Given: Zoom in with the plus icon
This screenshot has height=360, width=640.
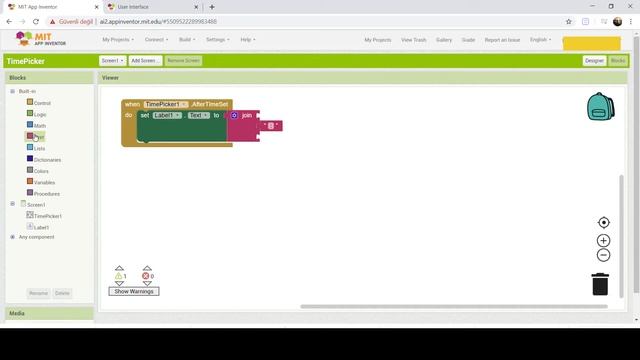Looking at the screenshot, I should point(603,240).
